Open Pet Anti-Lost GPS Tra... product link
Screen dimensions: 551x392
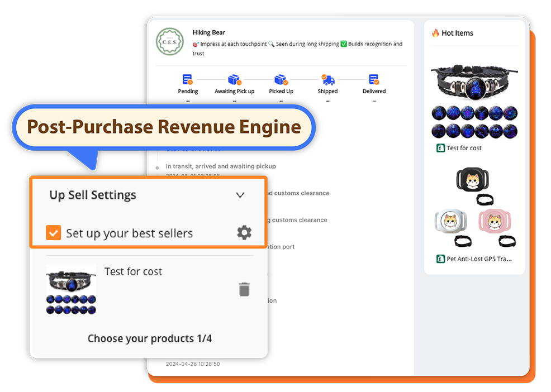click(479, 259)
